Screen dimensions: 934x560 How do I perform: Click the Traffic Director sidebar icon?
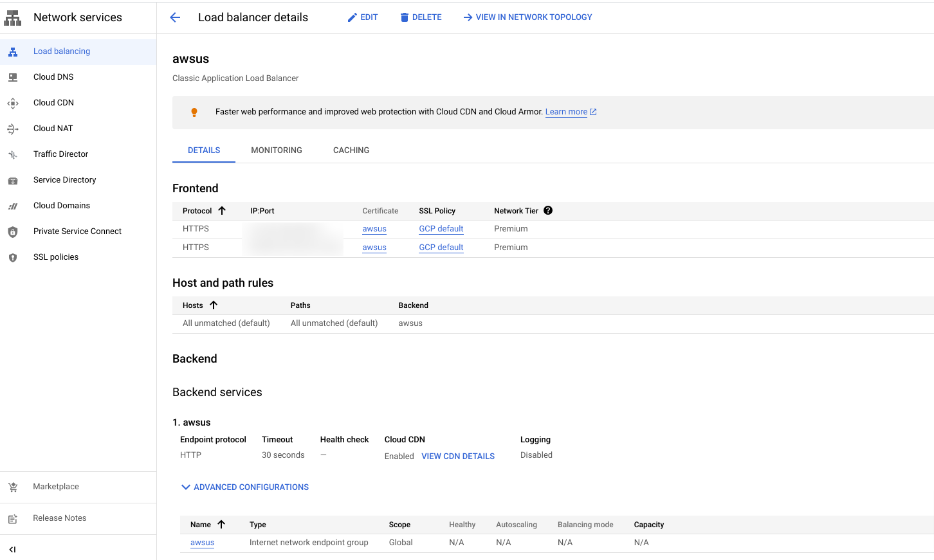pyautogui.click(x=13, y=154)
